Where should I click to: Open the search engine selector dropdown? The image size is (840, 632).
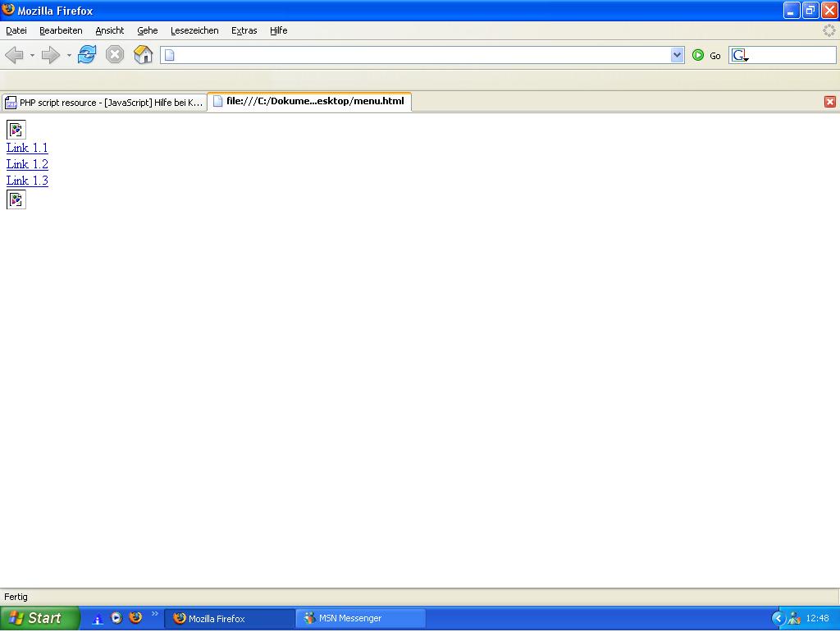[x=740, y=56]
